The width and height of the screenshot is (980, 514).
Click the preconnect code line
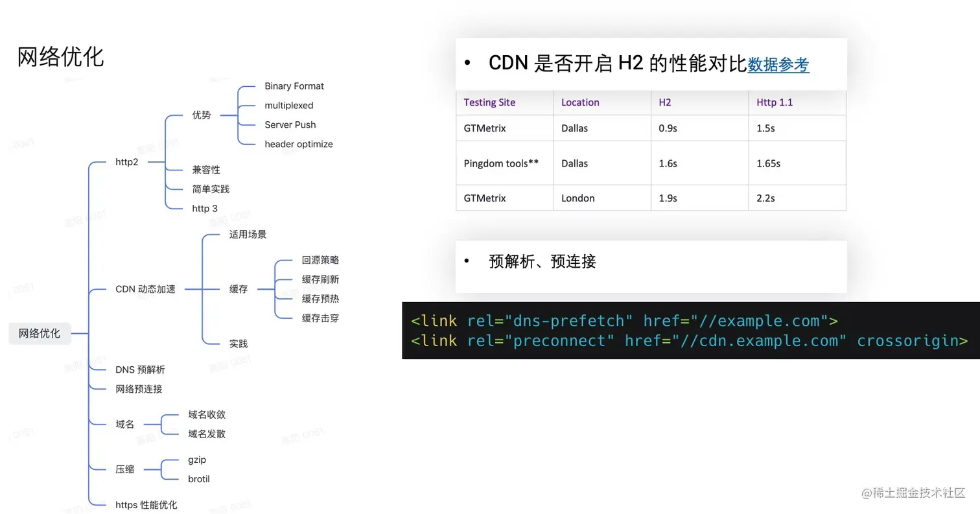[690, 340]
